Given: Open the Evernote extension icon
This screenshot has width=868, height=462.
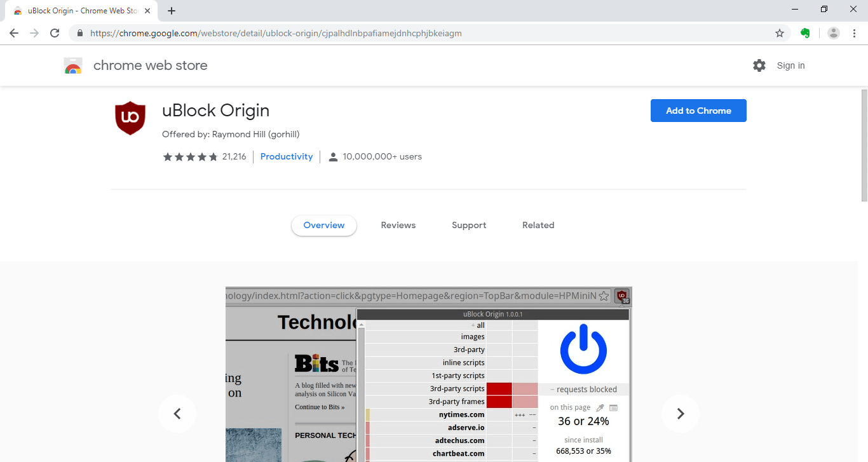Looking at the screenshot, I should [805, 33].
